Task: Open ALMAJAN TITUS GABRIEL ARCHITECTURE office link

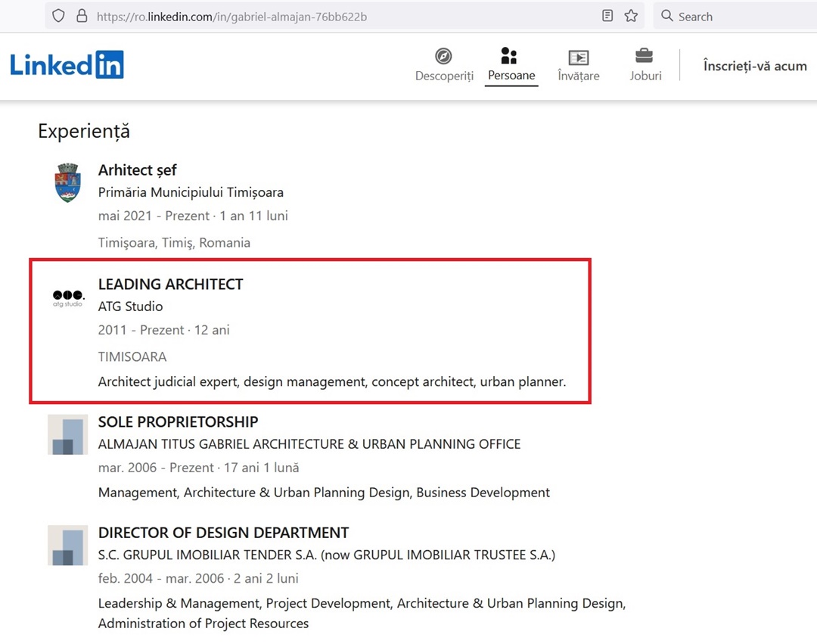Action: point(309,444)
